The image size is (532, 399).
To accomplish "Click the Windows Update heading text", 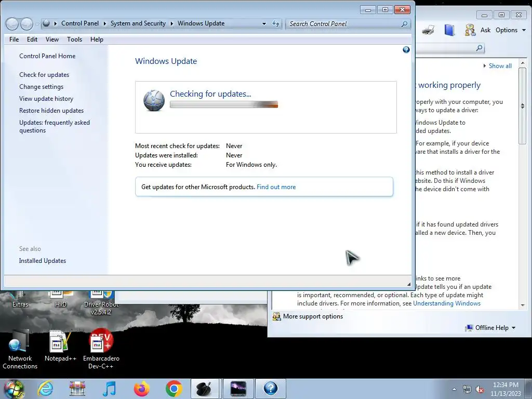I will (x=166, y=61).
